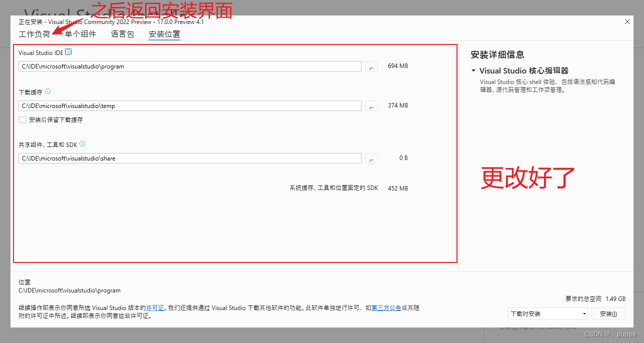Browse for shared components share path
The image size is (644, 343).
[x=371, y=158]
